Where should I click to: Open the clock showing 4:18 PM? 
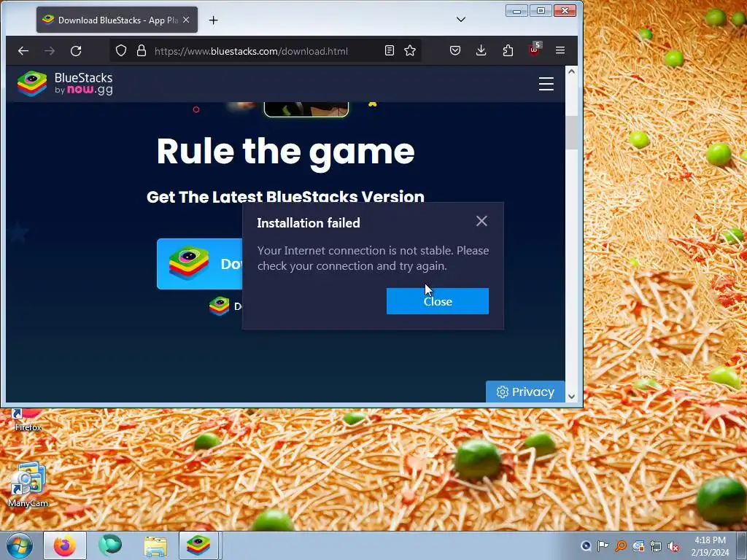click(x=710, y=545)
